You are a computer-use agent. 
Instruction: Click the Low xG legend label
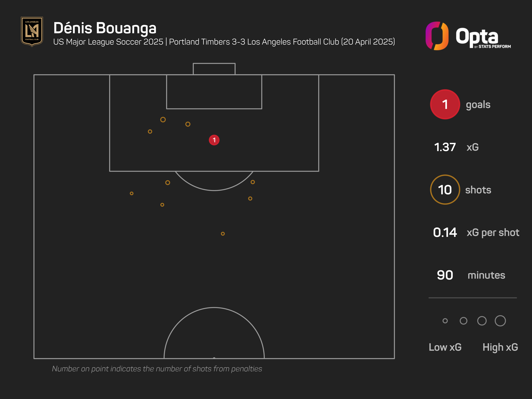pyautogui.click(x=445, y=347)
